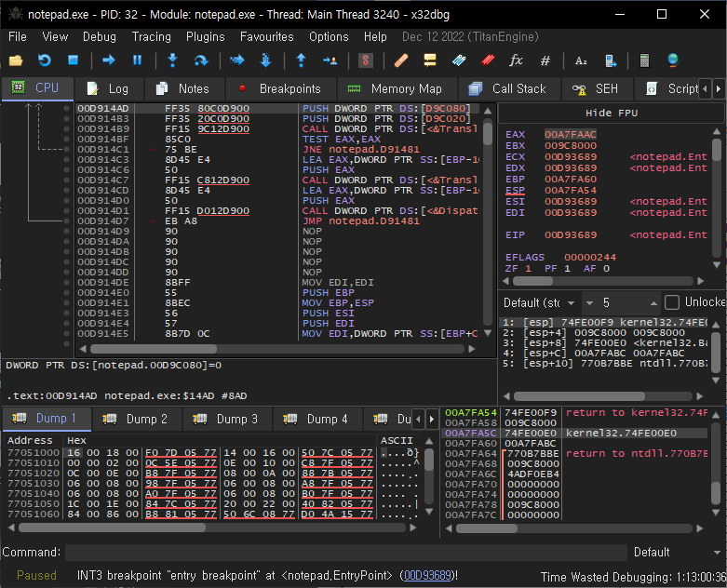Click the Run arrow icon
This screenshot has height=588, width=727.
tap(109, 60)
